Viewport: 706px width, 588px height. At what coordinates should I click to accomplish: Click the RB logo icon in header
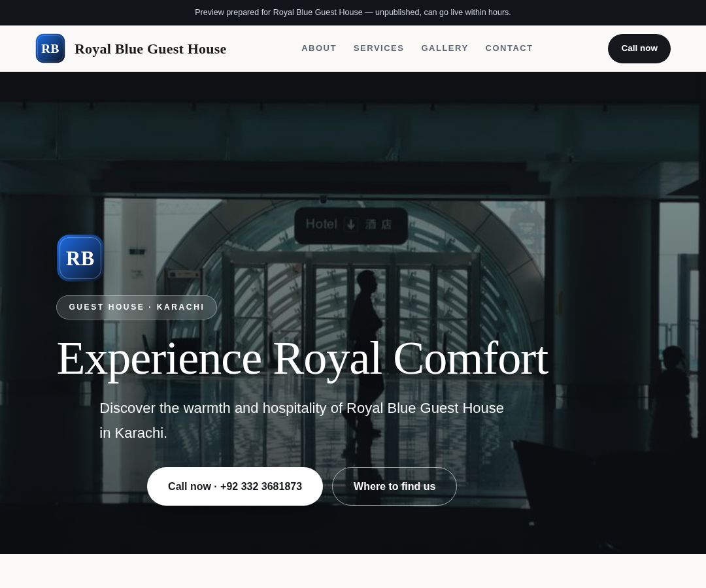pos(50,48)
